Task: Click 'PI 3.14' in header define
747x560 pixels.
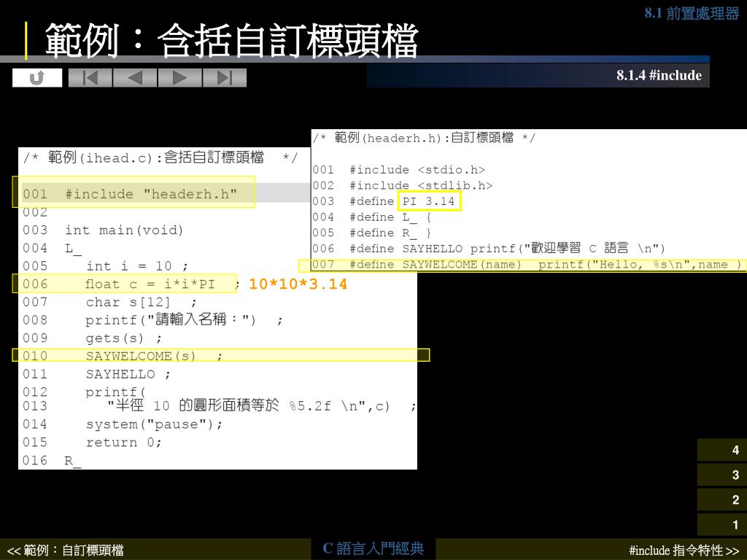Action: click(x=429, y=201)
